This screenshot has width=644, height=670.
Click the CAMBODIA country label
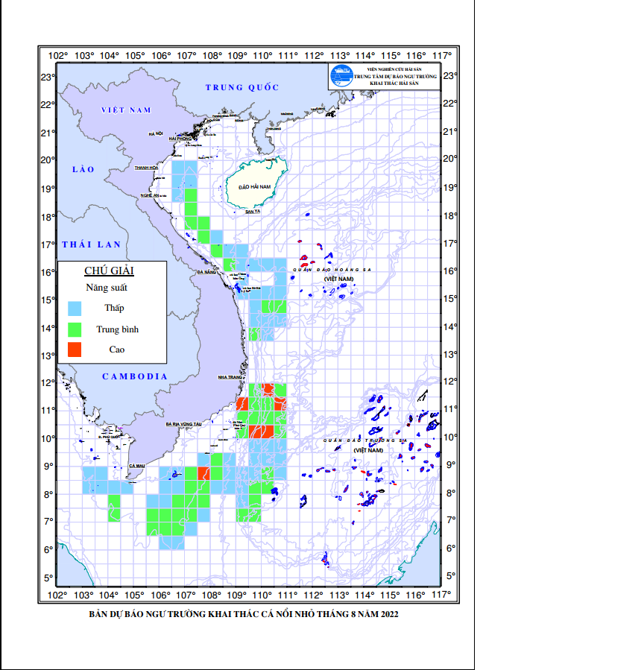pyautogui.click(x=135, y=376)
